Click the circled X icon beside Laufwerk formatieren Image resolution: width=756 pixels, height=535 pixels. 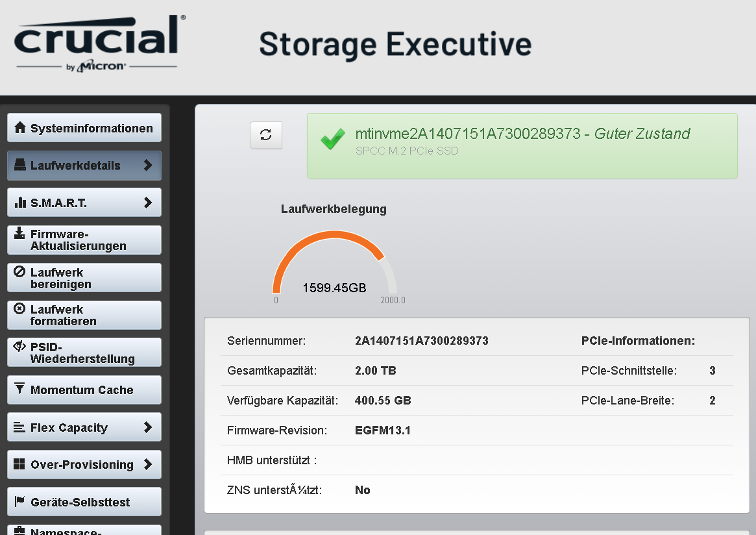(x=19, y=309)
